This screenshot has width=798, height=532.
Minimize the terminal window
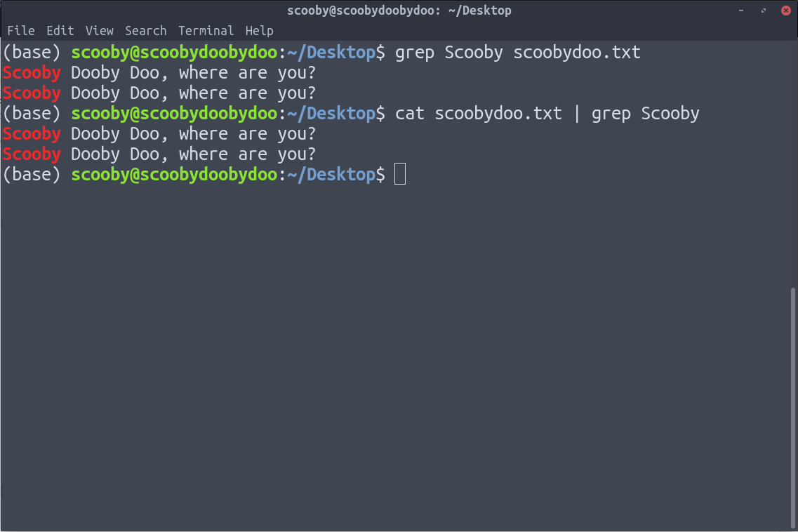tap(741, 11)
